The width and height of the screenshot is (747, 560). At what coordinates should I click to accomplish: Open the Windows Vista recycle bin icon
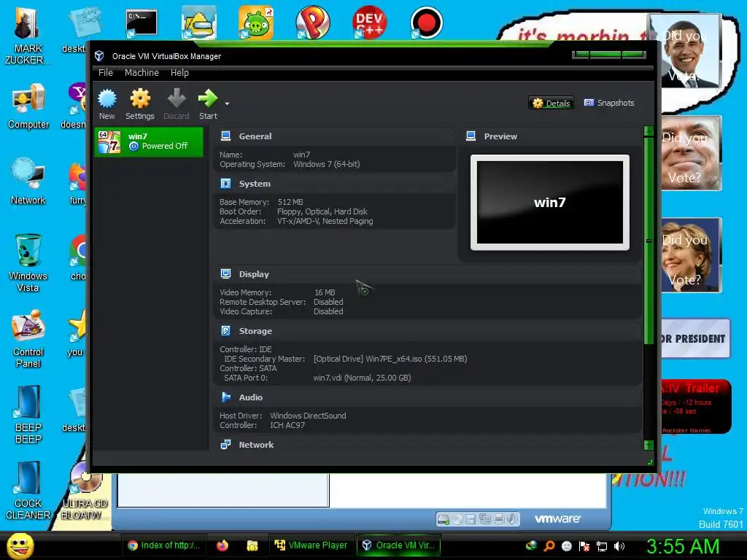pyautogui.click(x=28, y=262)
